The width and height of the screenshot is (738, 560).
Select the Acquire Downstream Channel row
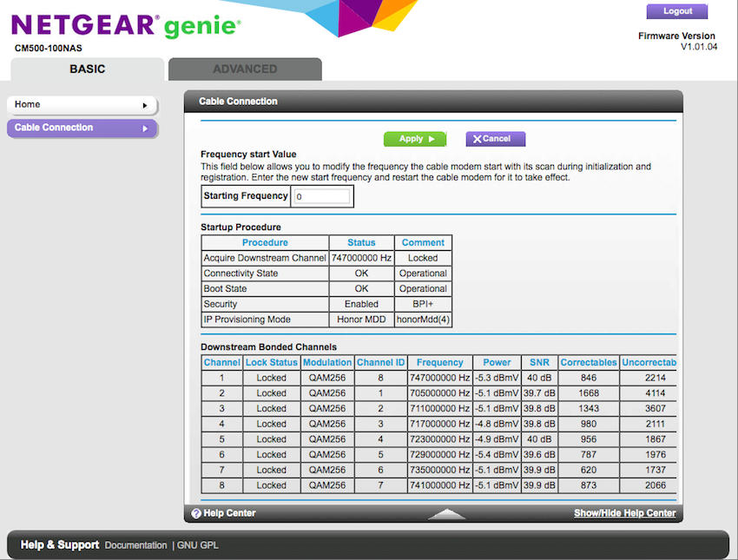[x=326, y=258]
